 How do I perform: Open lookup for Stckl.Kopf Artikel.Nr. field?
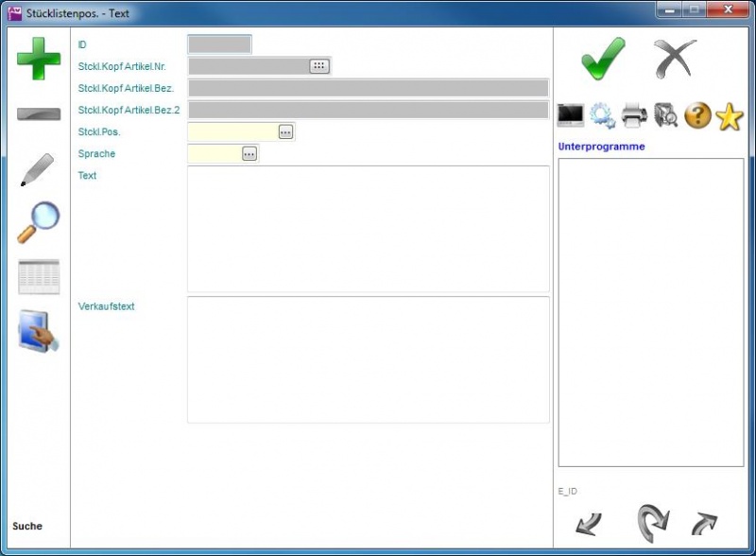319,66
